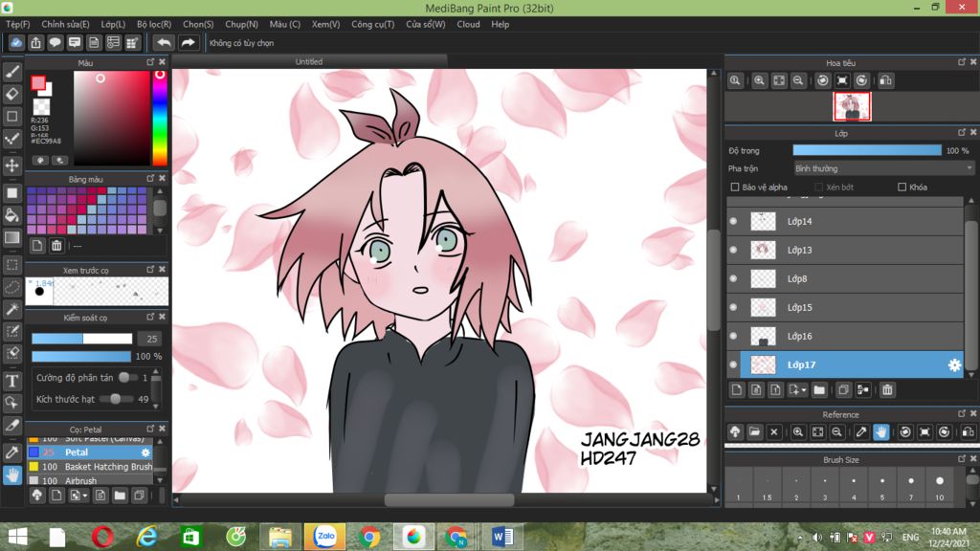Viewport: 980px width, 551px height.
Task: Click the rainbow hue bar
Action: tap(160, 118)
